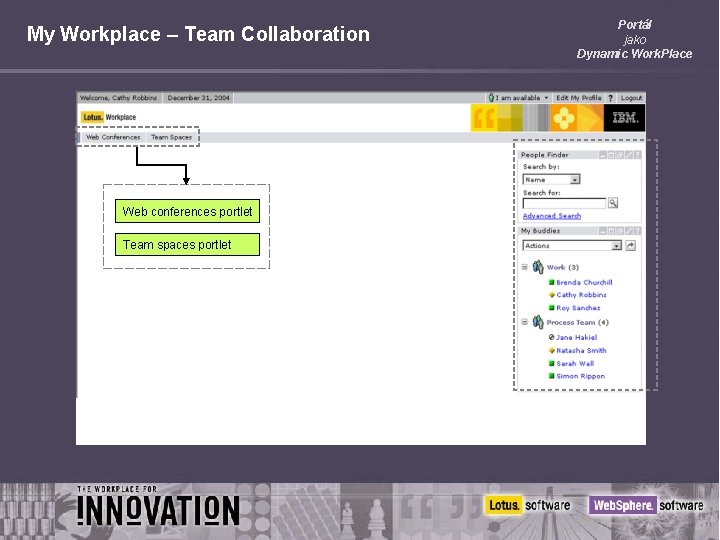Click Cathy Robbins' yellow status icon

pos(551,295)
